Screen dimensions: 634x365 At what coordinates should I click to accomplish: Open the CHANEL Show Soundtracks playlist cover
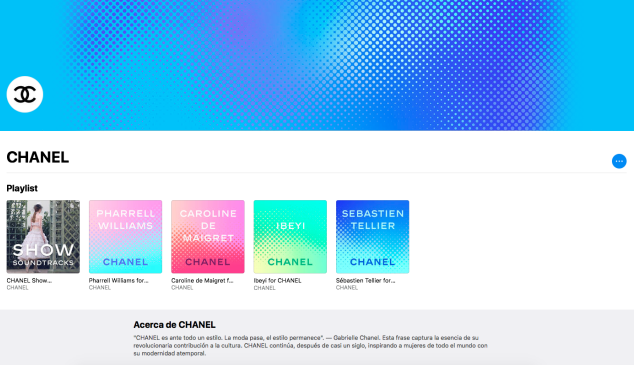click(43, 236)
